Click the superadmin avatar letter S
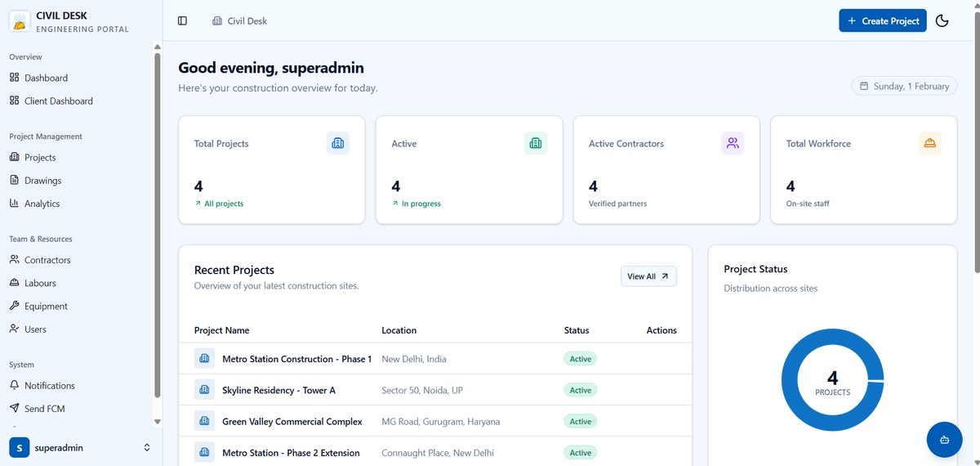Viewport: 980px width, 466px height. tap(19, 447)
